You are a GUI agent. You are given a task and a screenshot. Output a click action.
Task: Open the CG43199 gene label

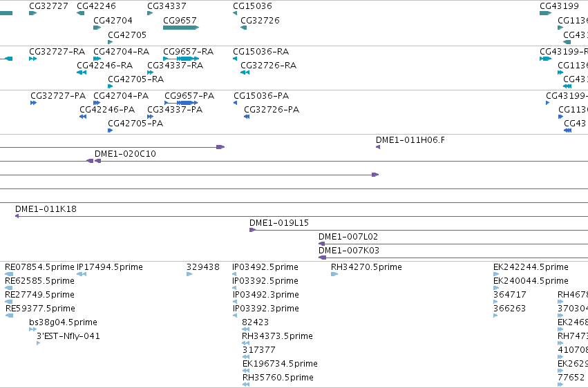tap(559, 6)
